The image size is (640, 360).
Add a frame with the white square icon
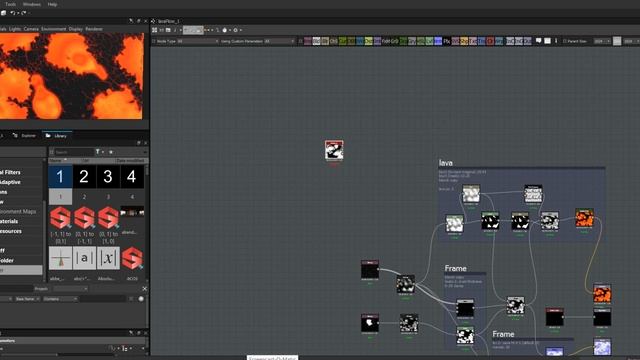coord(547,41)
